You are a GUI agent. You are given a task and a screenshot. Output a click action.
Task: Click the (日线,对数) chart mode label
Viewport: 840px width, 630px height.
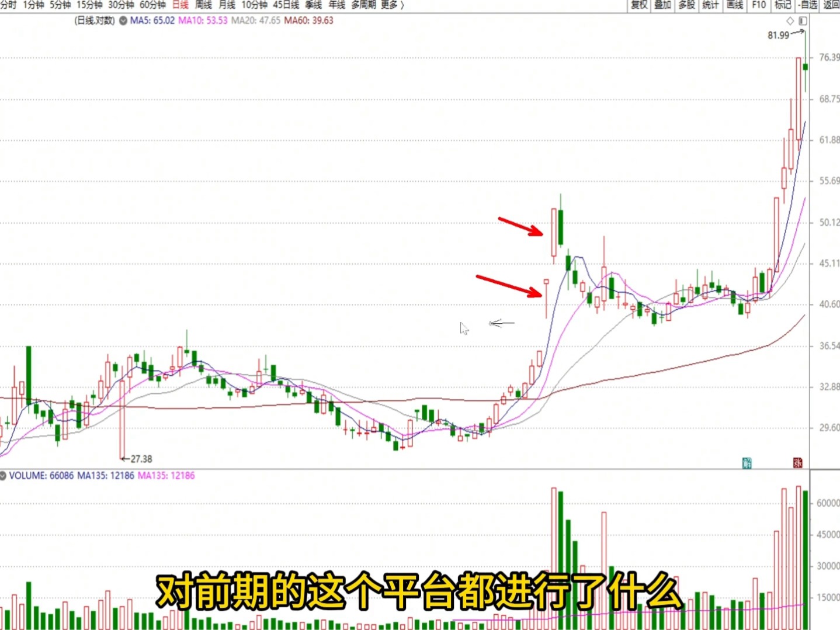coord(95,20)
